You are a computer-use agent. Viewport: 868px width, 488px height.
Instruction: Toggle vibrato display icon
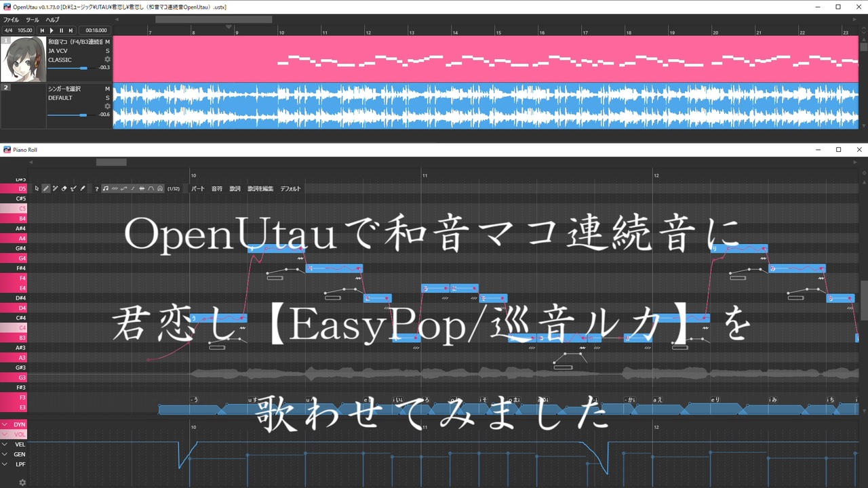pos(115,188)
